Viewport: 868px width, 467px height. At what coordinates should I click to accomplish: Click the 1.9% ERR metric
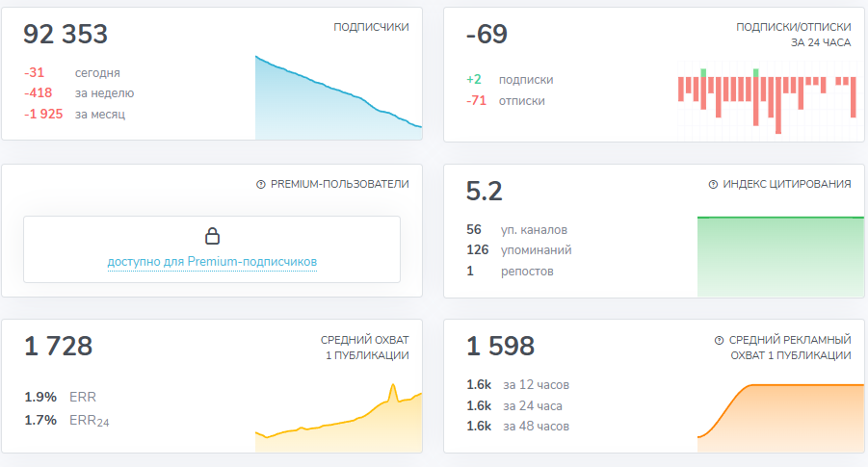coord(61,397)
